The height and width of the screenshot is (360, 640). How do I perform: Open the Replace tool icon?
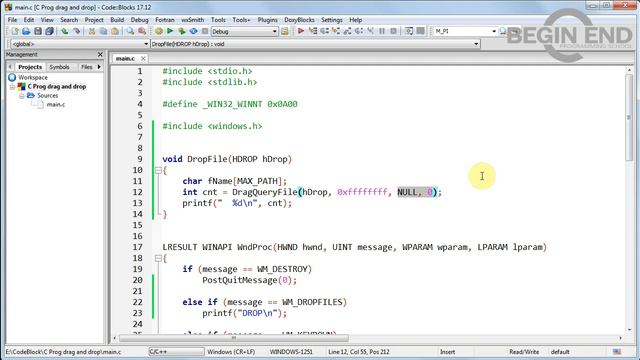point(142,31)
